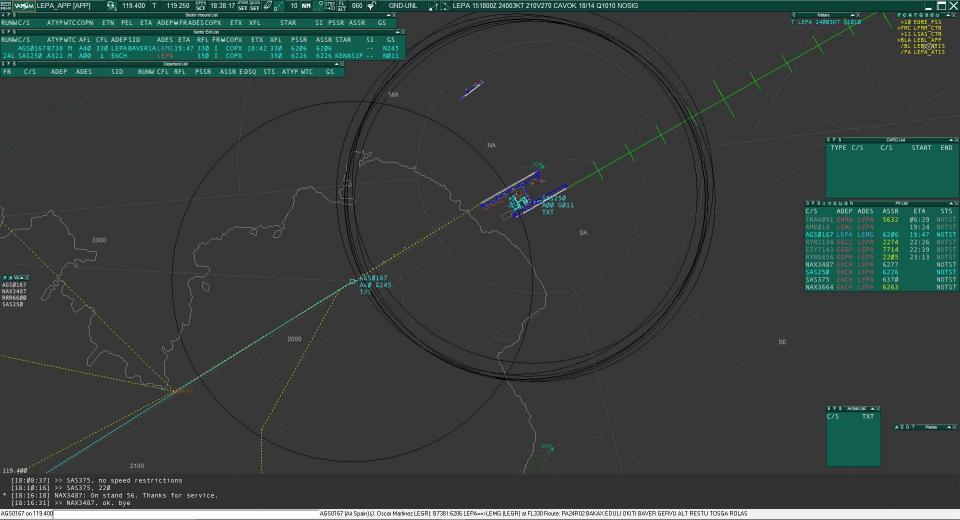This screenshot has height=520, width=960.
Task: Collapse the flight plan list panel
Action: pyautogui.click(x=950, y=203)
